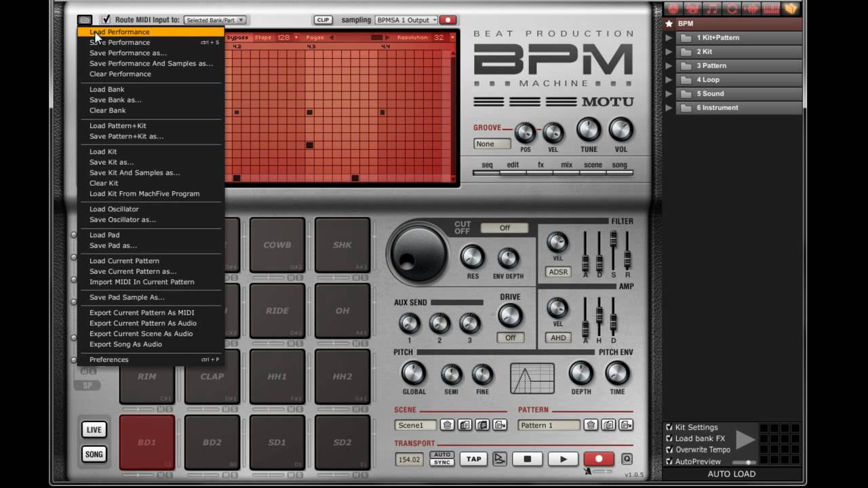Expand the 6 Instrument folder
Viewport: 868px width, 488px height.
click(x=669, y=108)
